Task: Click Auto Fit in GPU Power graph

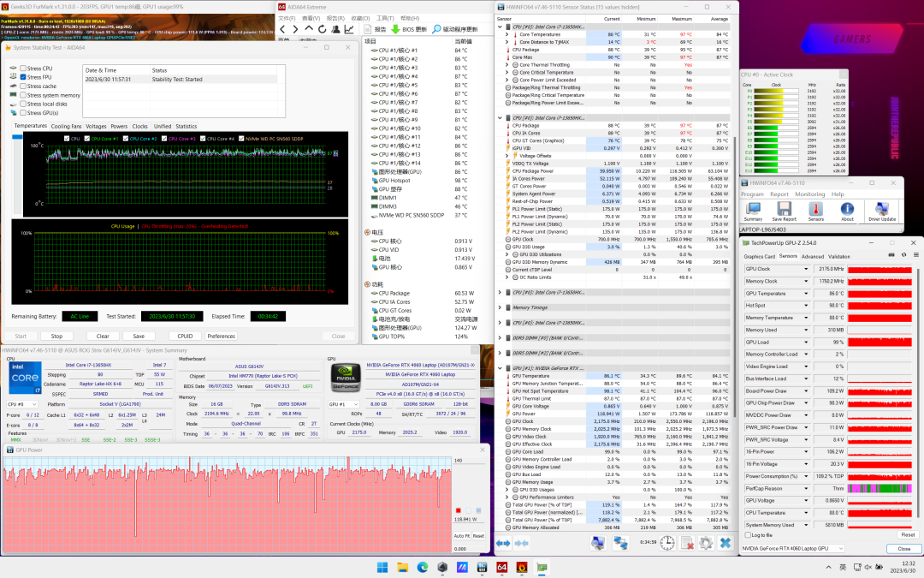Action: tap(461, 535)
